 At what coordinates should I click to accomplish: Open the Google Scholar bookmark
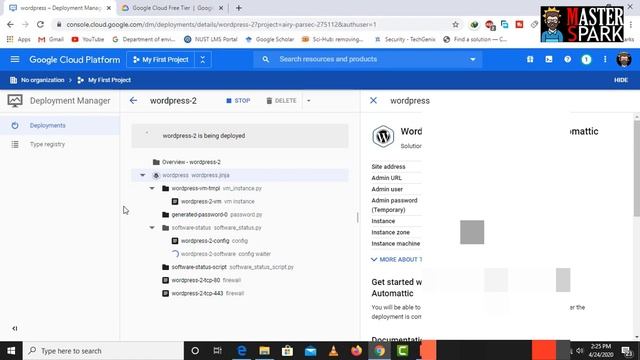[270, 39]
